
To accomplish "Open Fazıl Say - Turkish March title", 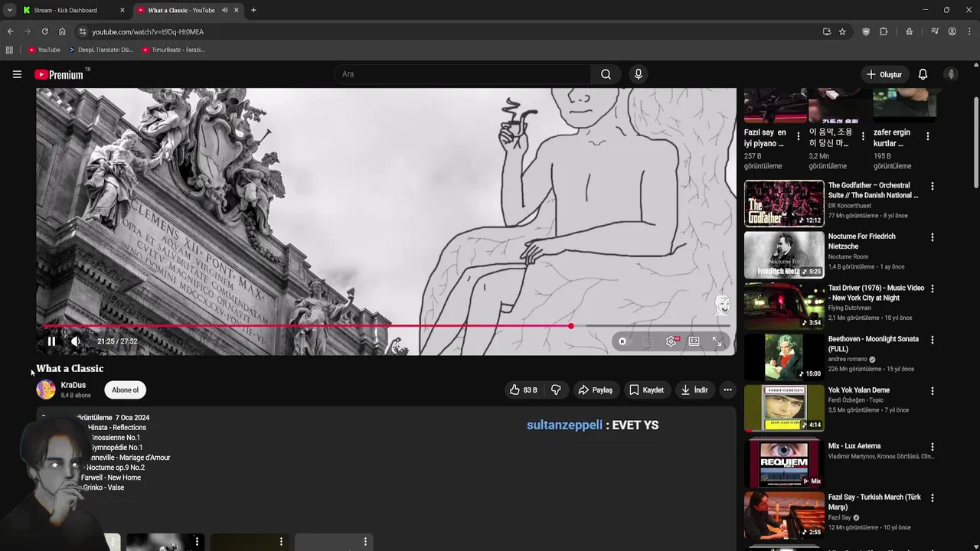I will click(x=874, y=502).
